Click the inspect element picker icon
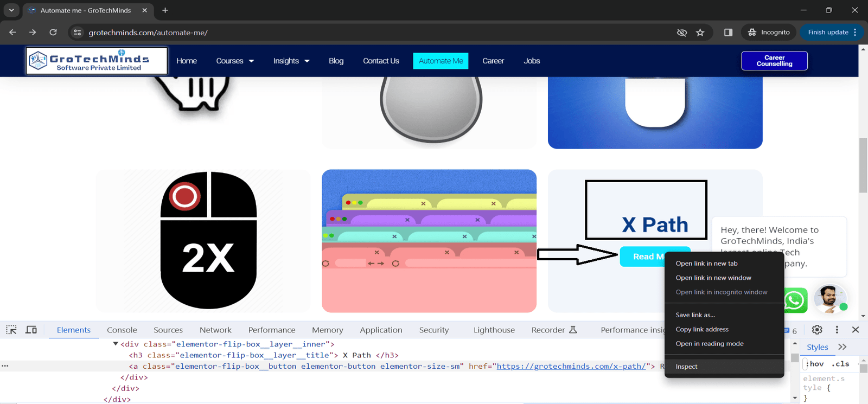Image resolution: width=868 pixels, height=404 pixels. point(11,330)
